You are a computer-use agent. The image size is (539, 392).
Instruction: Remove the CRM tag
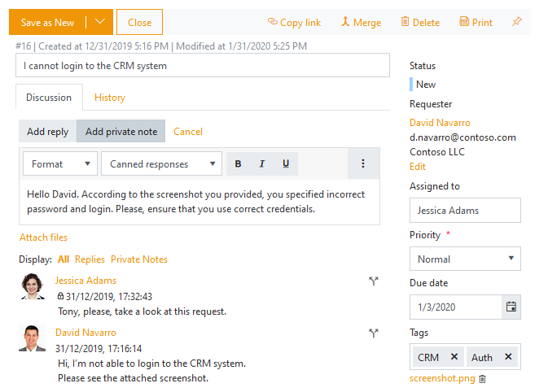(x=454, y=357)
